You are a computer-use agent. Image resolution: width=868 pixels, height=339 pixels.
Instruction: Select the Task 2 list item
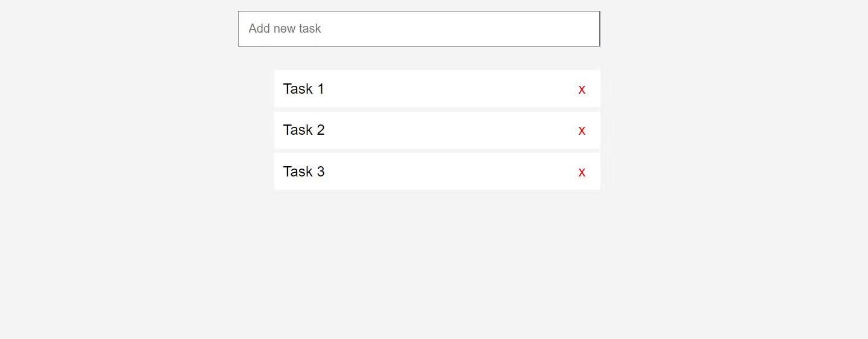[x=437, y=130]
